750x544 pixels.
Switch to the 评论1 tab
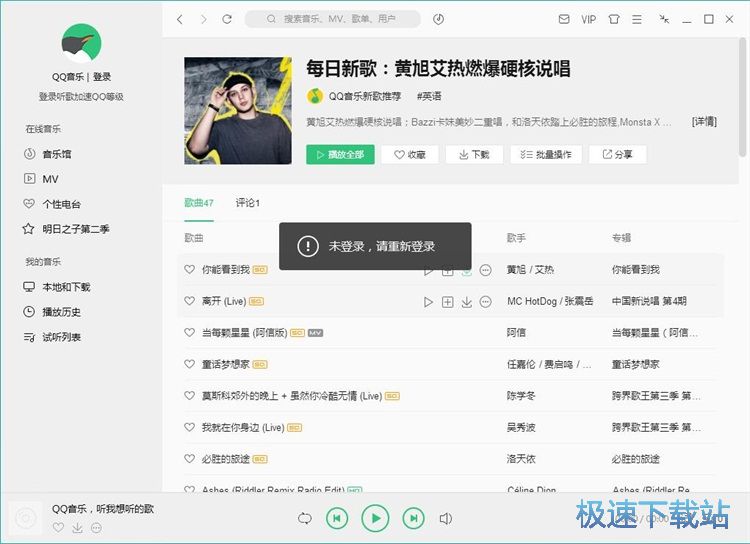point(248,203)
